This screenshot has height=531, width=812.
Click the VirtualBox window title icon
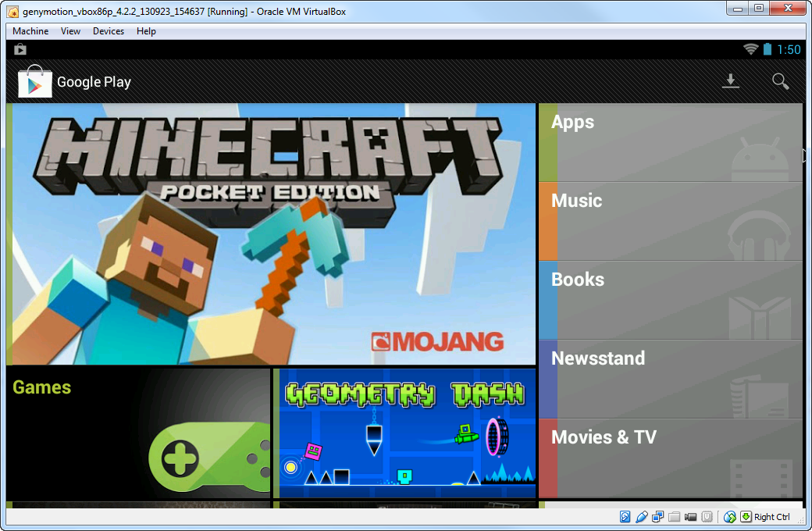[14, 12]
